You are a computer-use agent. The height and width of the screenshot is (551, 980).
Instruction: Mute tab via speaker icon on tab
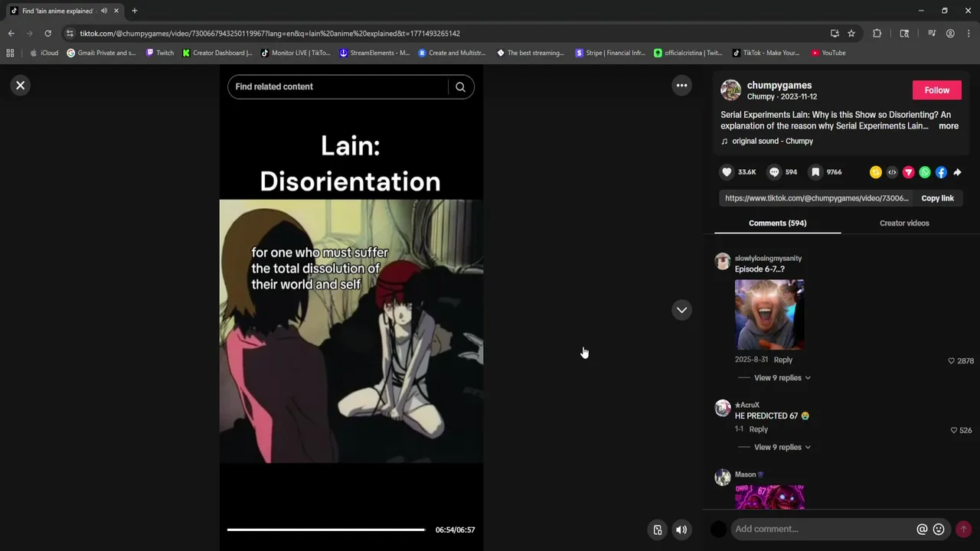(104, 11)
